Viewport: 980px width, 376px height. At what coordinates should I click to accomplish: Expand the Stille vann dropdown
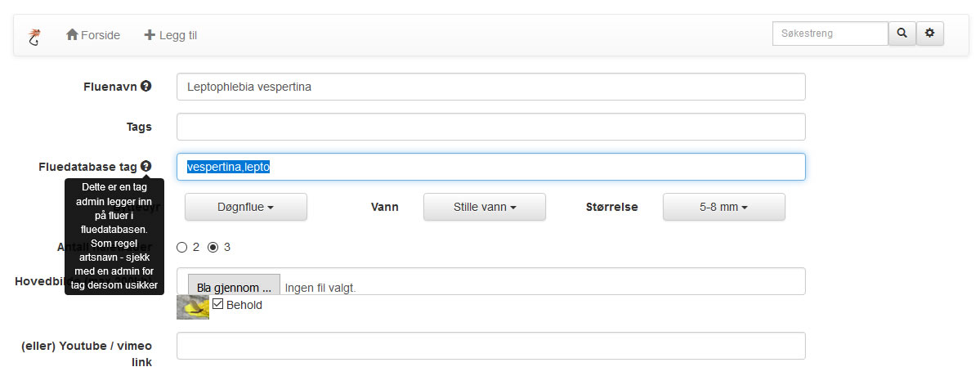tap(485, 207)
